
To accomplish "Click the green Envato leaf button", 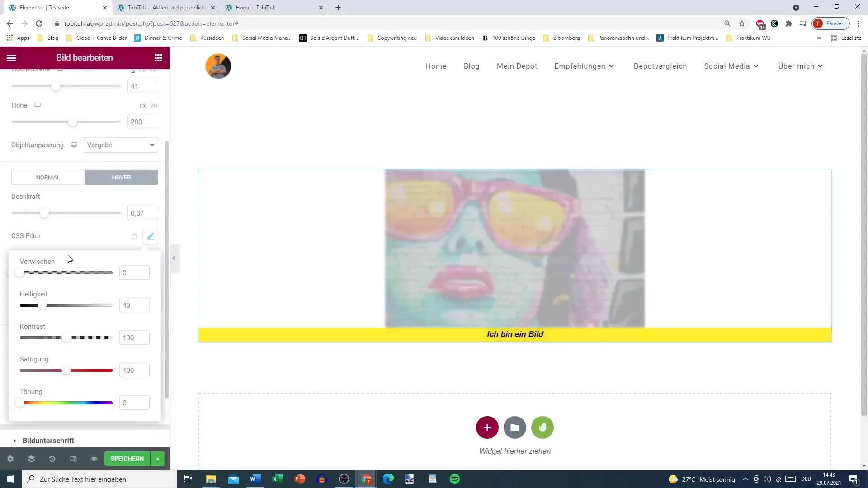I will [x=542, y=427].
